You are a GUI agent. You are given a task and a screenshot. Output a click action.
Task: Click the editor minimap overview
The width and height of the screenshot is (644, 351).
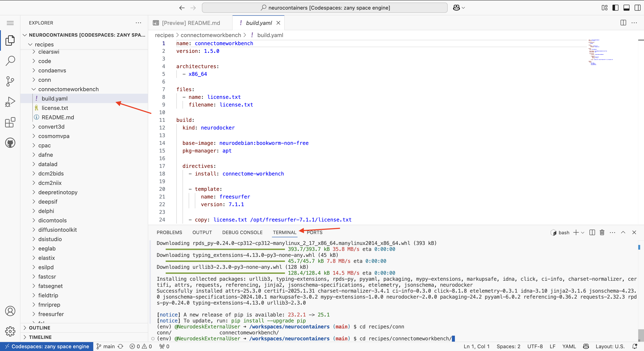600,52
